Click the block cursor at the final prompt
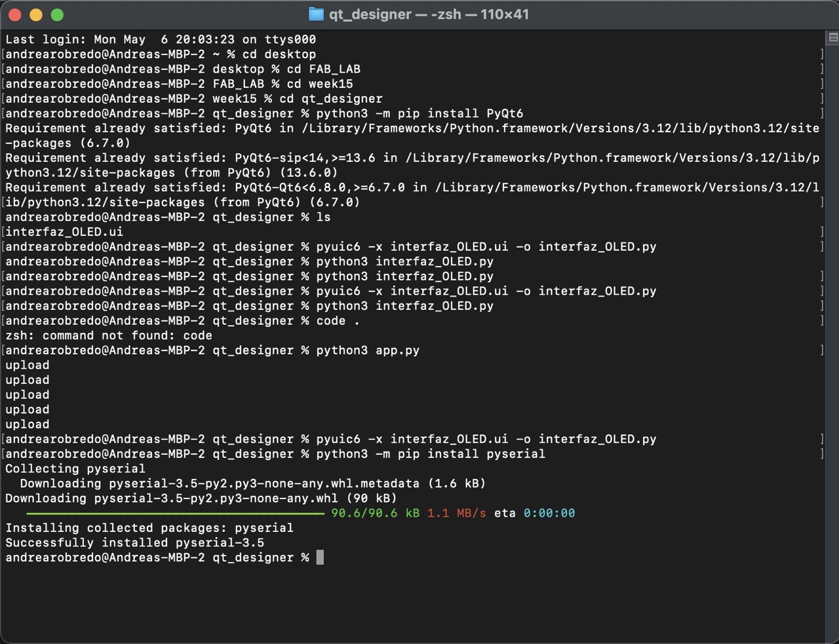This screenshot has width=839, height=644. pyautogui.click(x=320, y=558)
